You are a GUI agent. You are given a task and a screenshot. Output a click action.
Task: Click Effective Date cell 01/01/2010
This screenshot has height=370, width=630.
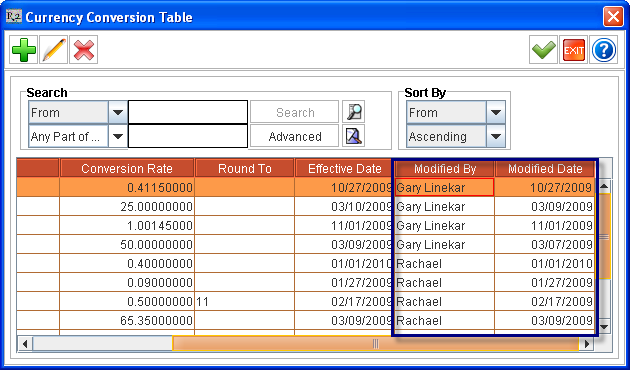coord(344,264)
